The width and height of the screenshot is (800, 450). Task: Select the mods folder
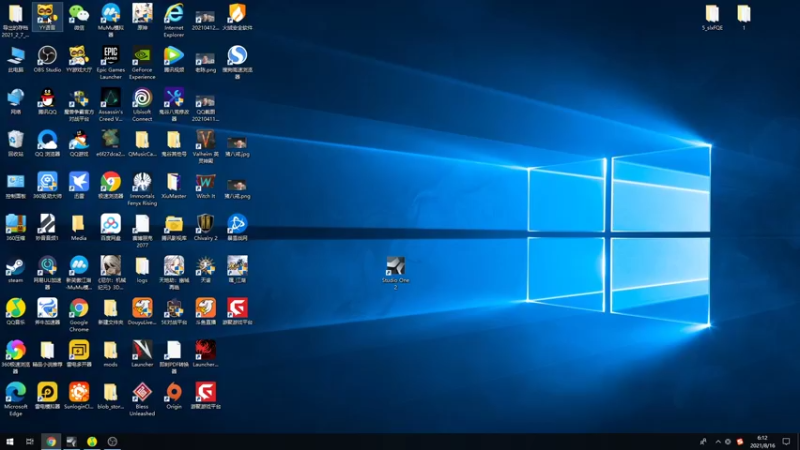tap(110, 354)
